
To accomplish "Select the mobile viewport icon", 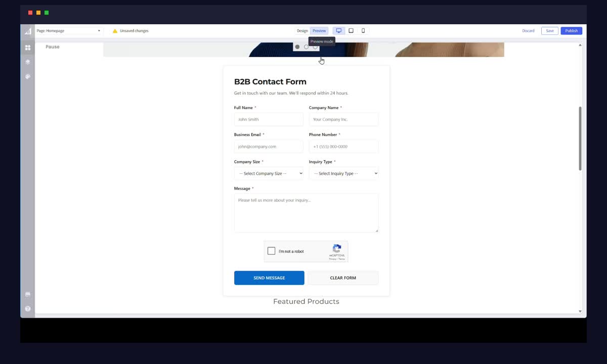I will tap(363, 30).
